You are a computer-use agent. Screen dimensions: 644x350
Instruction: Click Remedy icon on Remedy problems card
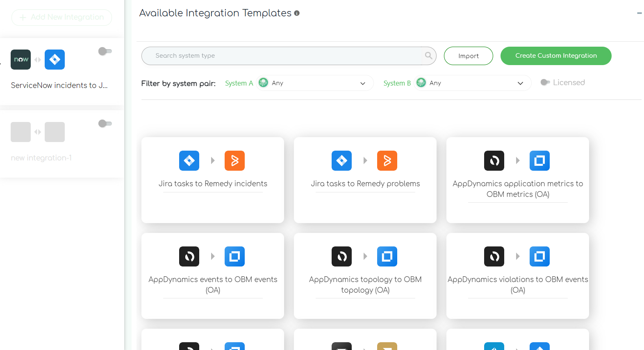tap(387, 160)
